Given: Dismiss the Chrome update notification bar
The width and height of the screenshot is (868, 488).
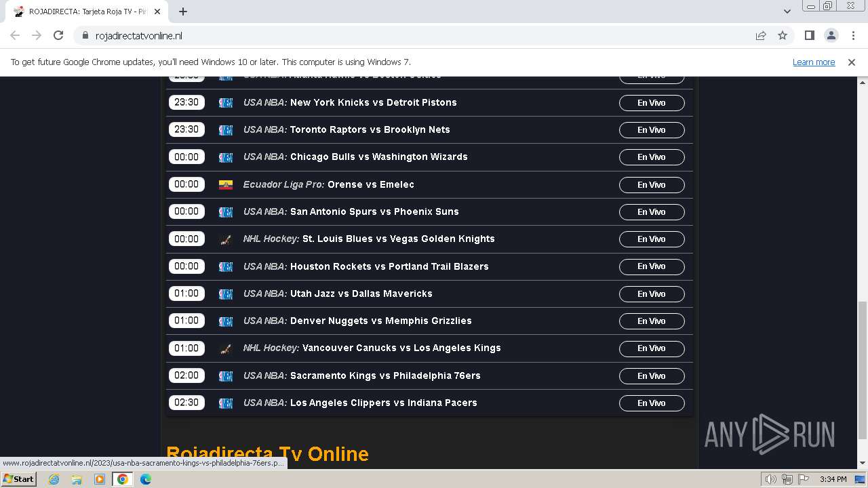Looking at the screenshot, I should 852,62.
